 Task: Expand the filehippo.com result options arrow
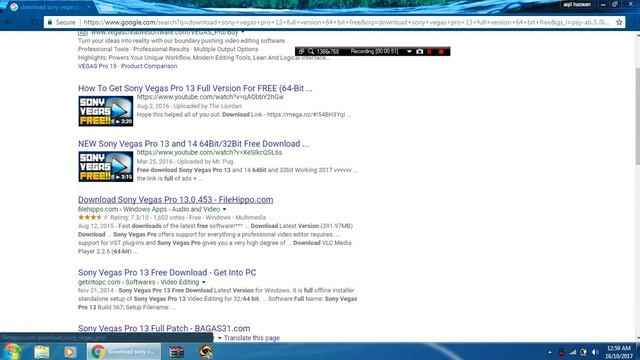click(x=224, y=209)
